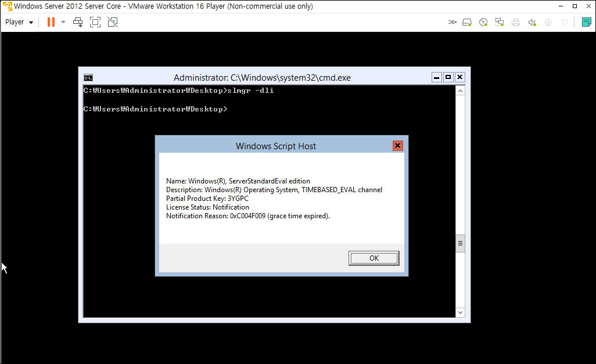Click the cmd scrollbar thumb
Image resolution: width=596 pixels, height=364 pixels.
[460, 244]
